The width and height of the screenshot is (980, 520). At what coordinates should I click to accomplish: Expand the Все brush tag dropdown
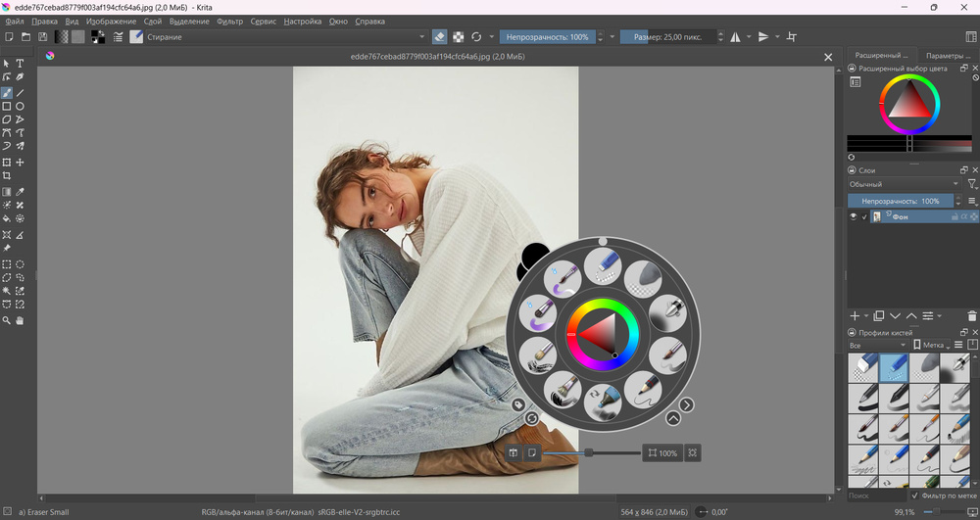click(x=876, y=346)
